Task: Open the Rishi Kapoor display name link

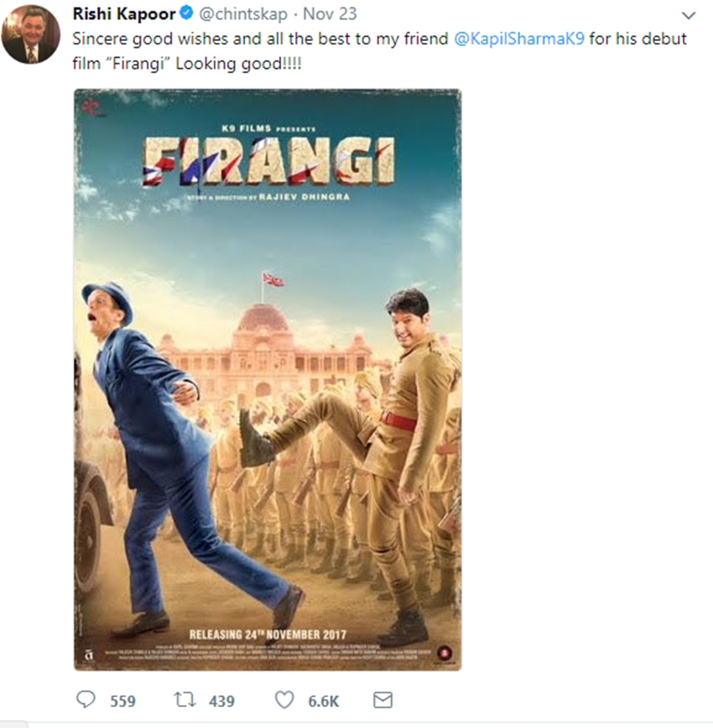Action: click(x=125, y=14)
